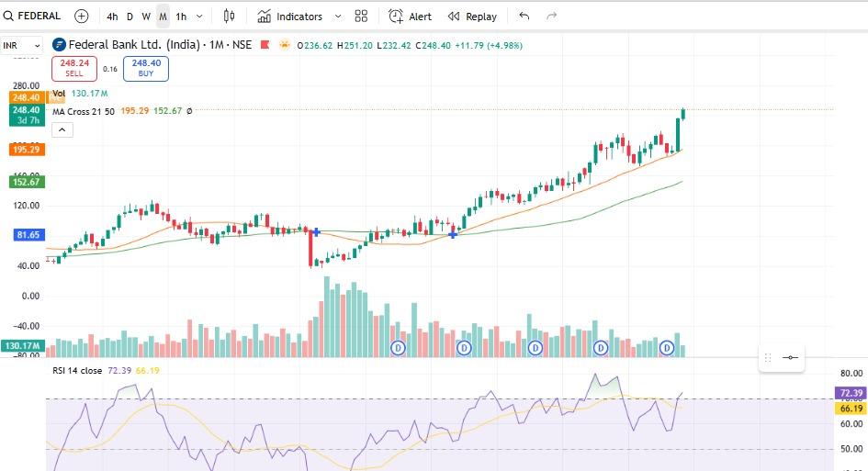Click the 195.29 orange price label
Image resolution: width=868 pixels, height=471 pixels.
[x=27, y=150]
